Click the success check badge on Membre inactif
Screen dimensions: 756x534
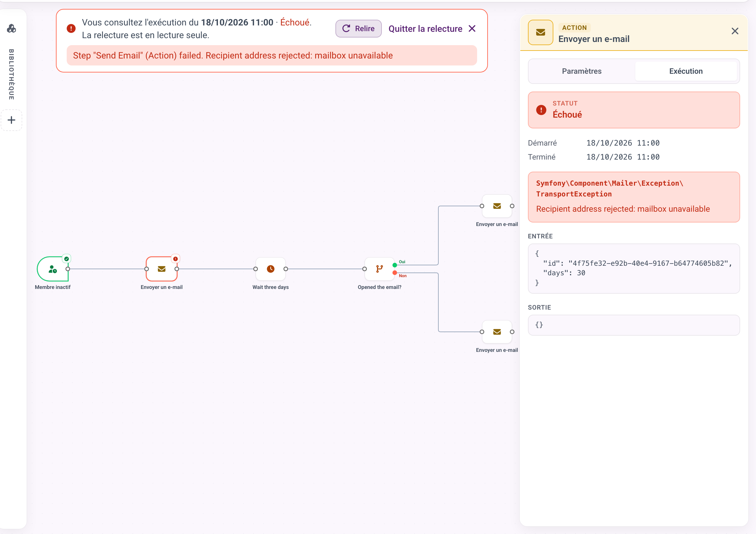pyautogui.click(x=66, y=259)
